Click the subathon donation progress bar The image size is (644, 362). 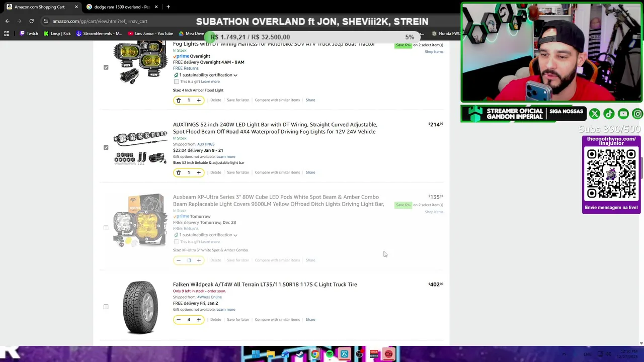[x=312, y=37]
